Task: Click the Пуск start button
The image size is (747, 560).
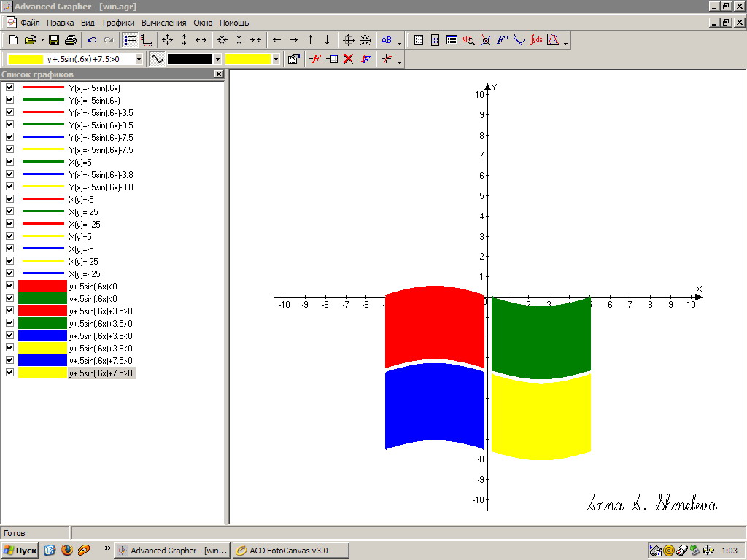Action: click(20, 551)
